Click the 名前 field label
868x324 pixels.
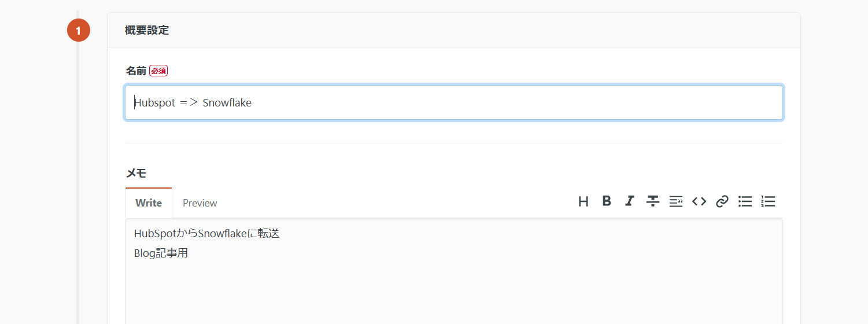(136, 71)
